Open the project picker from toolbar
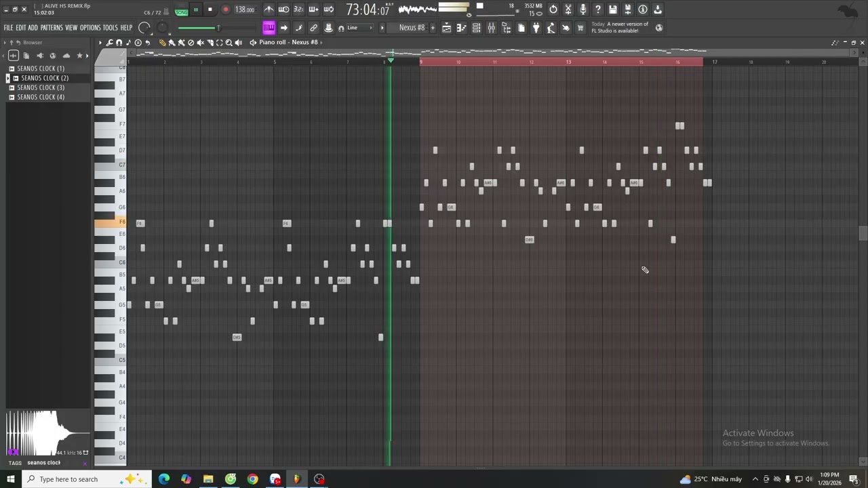The width and height of the screenshot is (868, 488). [x=521, y=28]
